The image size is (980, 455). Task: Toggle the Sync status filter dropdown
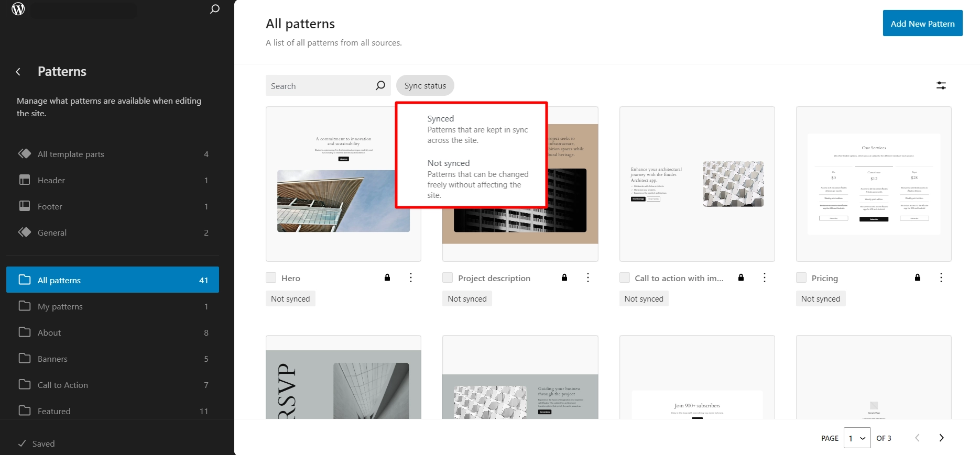[x=425, y=85]
